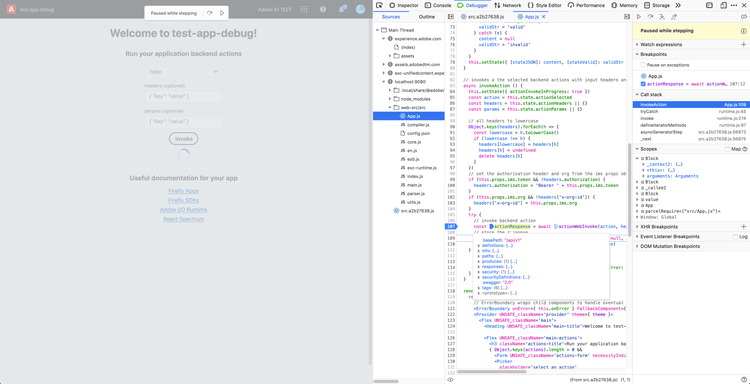Enable the Scopes Map checkbox

[727, 149]
